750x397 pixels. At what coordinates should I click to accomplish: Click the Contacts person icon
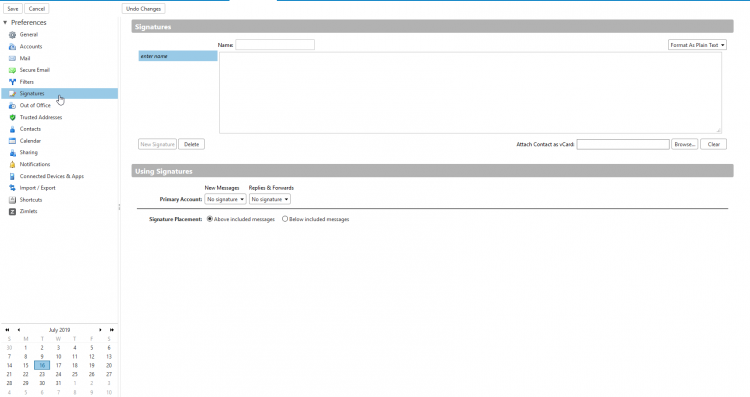coord(12,129)
